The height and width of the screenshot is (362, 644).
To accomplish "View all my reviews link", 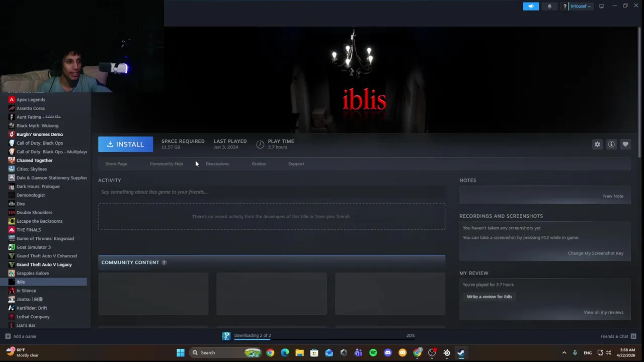I will click(603, 312).
